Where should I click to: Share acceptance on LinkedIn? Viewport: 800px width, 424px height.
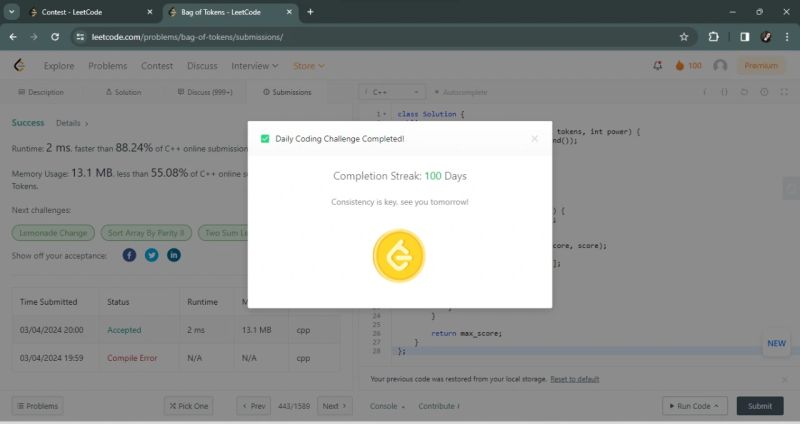(174, 255)
